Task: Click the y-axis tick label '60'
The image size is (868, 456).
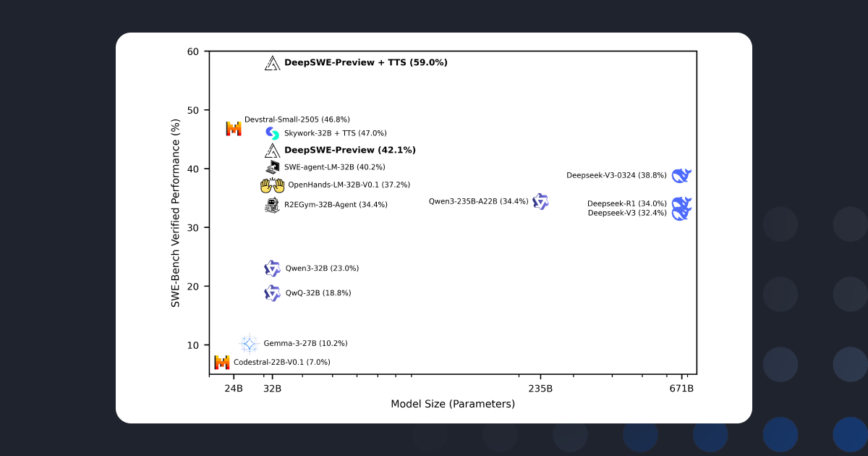Action: (192, 51)
